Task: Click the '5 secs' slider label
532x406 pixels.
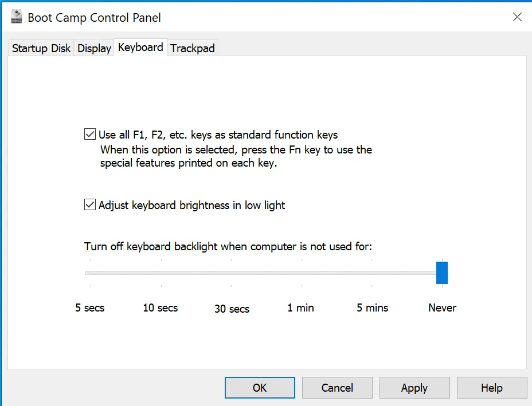Action: tap(90, 308)
